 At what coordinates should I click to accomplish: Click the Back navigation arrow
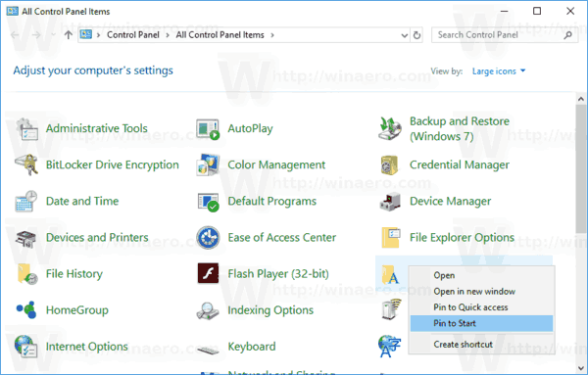[x=15, y=35]
